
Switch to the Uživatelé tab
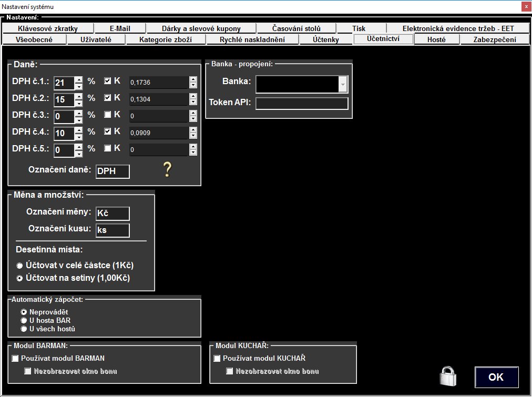point(96,39)
